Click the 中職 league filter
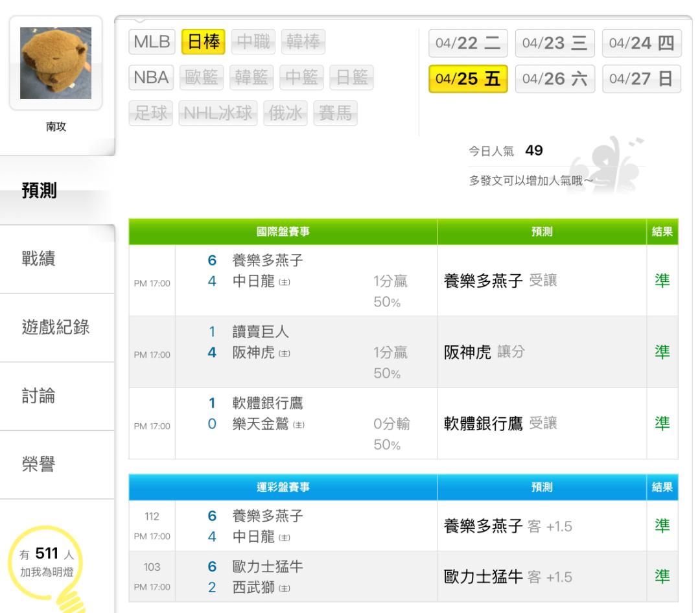The image size is (700, 613). [x=253, y=42]
